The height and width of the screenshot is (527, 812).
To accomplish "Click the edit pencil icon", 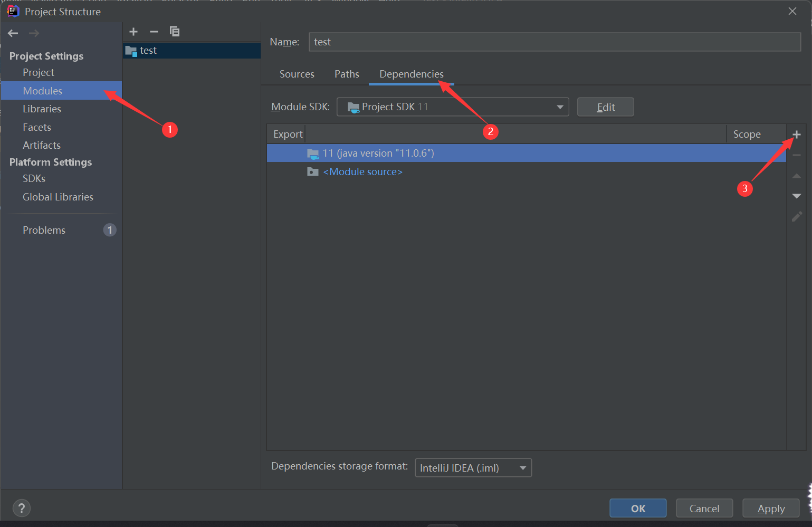I will (797, 216).
